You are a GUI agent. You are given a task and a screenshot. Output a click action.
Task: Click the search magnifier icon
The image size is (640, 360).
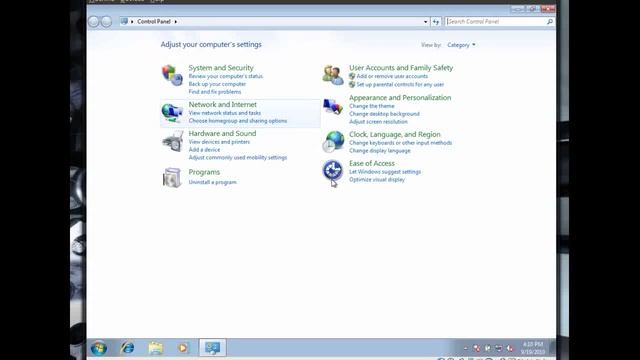(549, 22)
